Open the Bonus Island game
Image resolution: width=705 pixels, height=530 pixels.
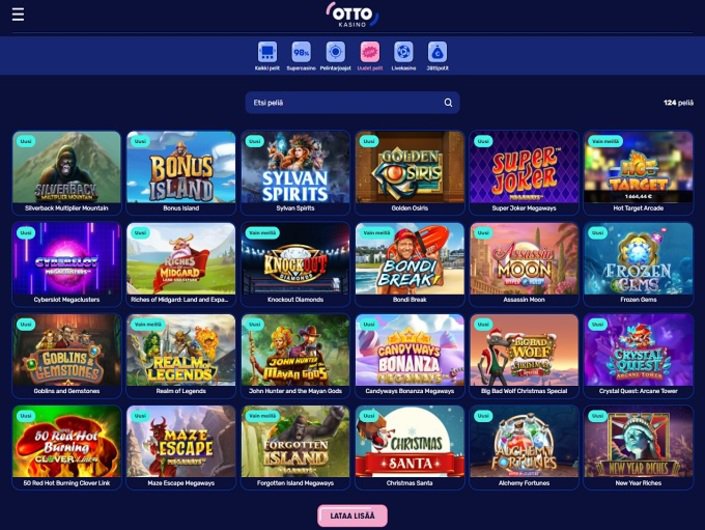tap(181, 173)
